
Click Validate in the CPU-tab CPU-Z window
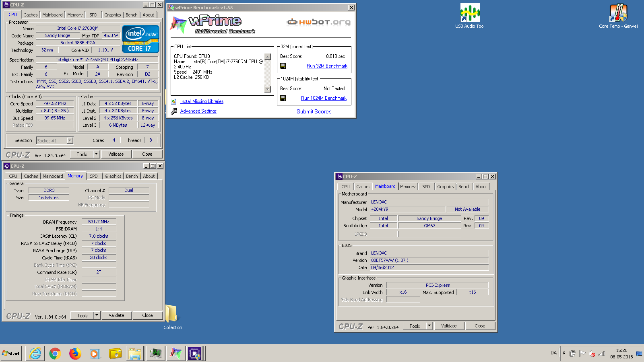coord(116,154)
